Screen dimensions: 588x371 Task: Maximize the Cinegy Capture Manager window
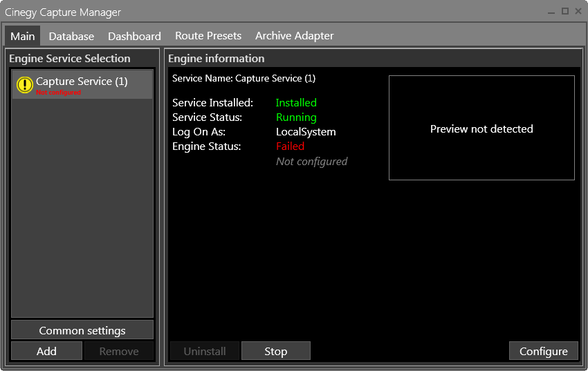click(564, 12)
